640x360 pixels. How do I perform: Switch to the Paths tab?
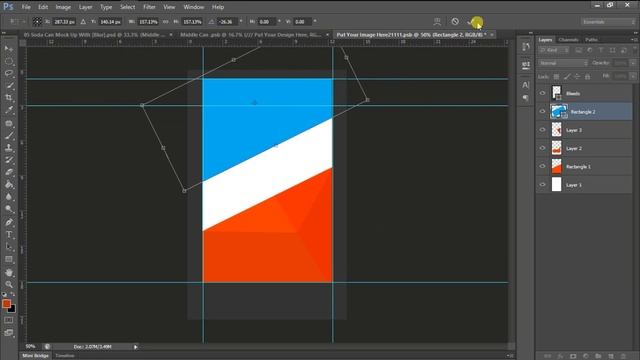(x=591, y=40)
